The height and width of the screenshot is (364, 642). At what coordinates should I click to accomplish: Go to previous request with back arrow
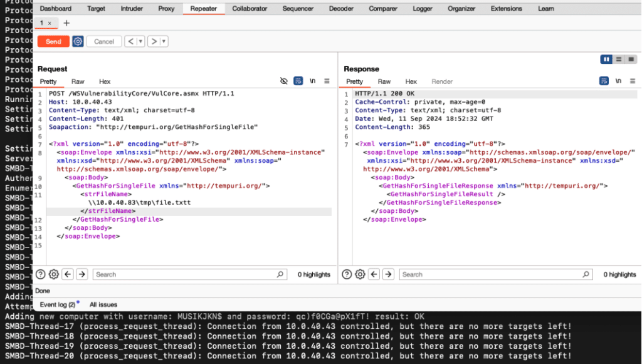click(130, 41)
